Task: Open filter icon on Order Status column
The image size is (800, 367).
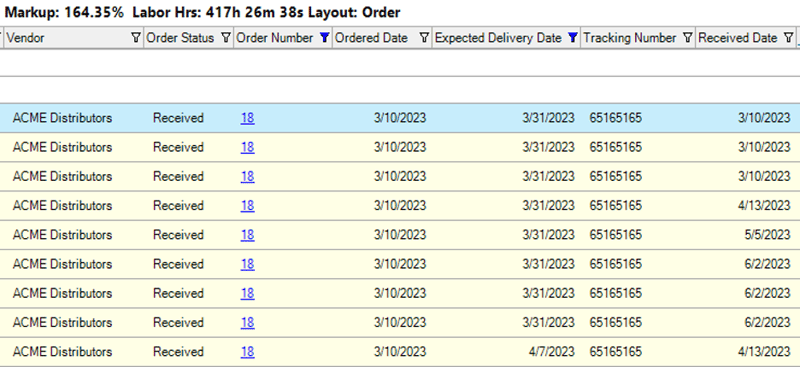Action: (x=226, y=38)
